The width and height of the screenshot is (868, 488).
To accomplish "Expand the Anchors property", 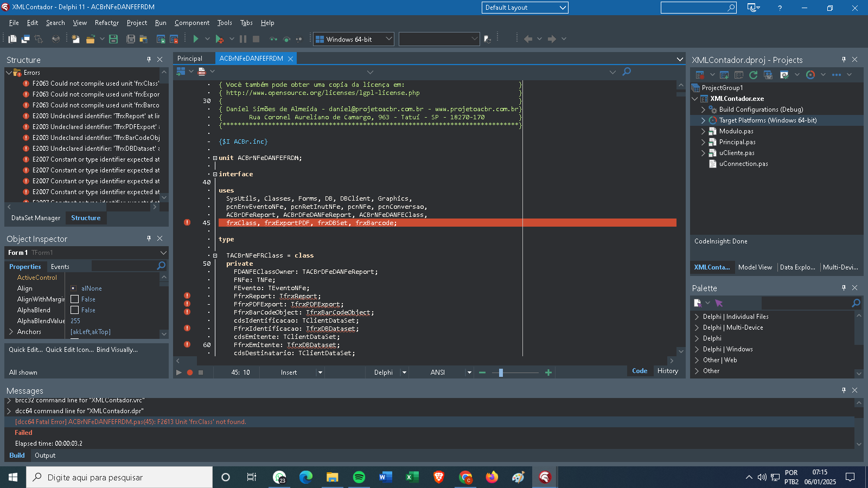I will point(11,332).
